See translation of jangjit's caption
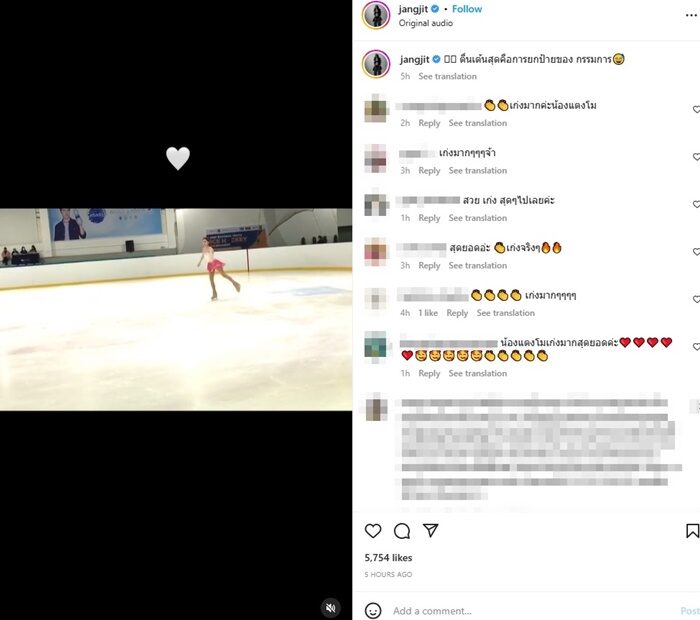Screen dimensions: 700x620 pos(447,76)
